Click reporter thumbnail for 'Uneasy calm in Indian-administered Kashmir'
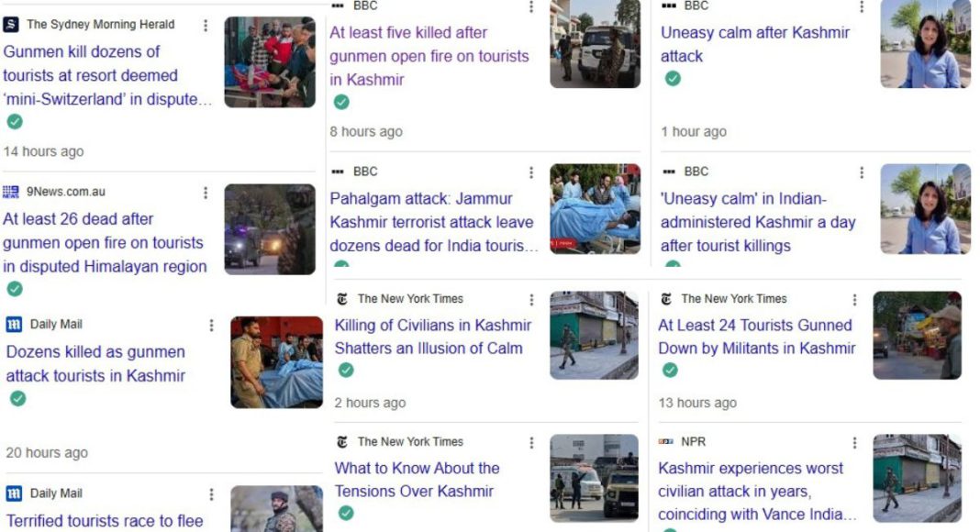The height and width of the screenshot is (532, 980). [925, 208]
